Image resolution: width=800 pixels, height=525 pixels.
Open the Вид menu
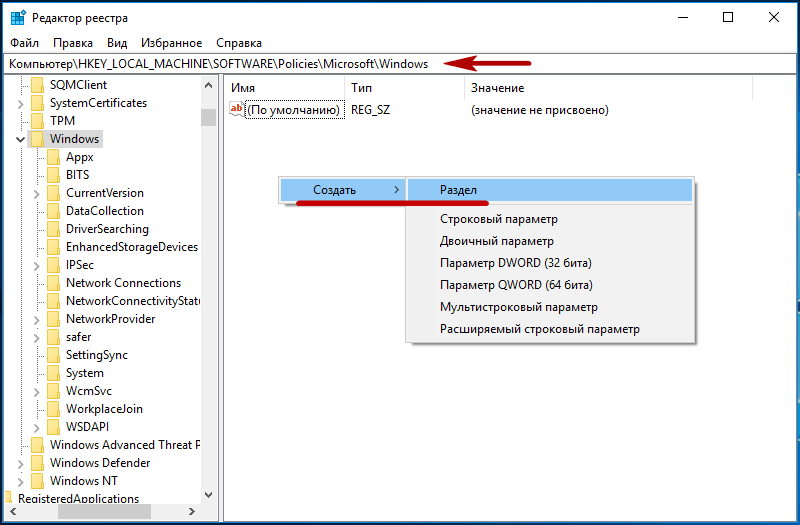(117, 43)
